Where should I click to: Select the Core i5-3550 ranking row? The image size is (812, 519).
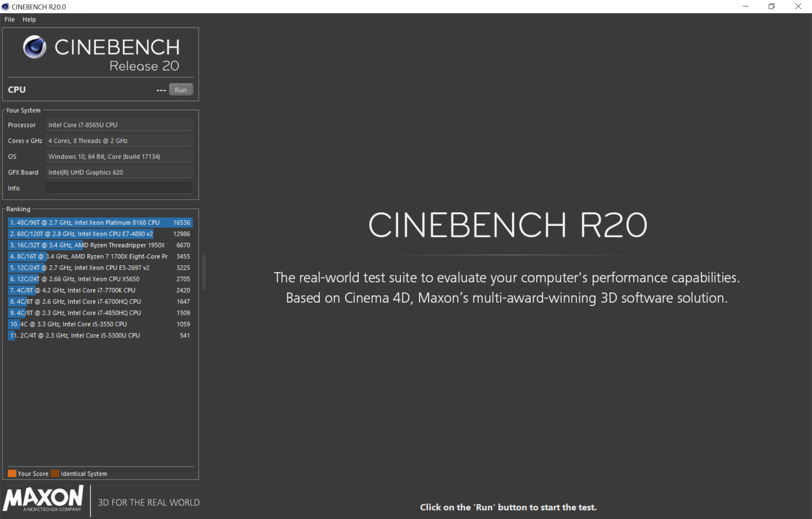[100, 324]
